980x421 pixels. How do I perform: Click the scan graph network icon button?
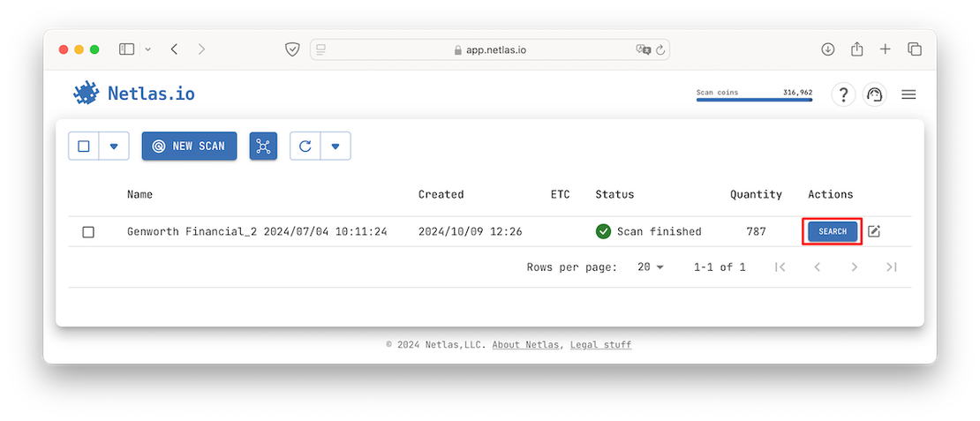click(263, 147)
